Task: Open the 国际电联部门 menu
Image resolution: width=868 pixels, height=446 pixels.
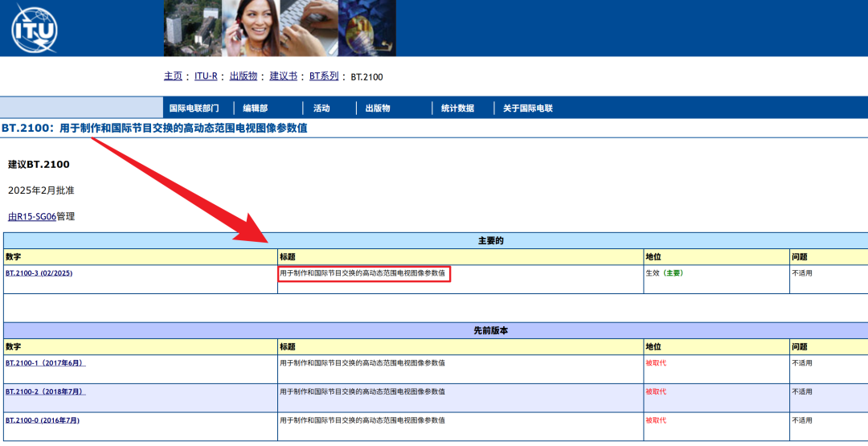Action: pyautogui.click(x=194, y=108)
